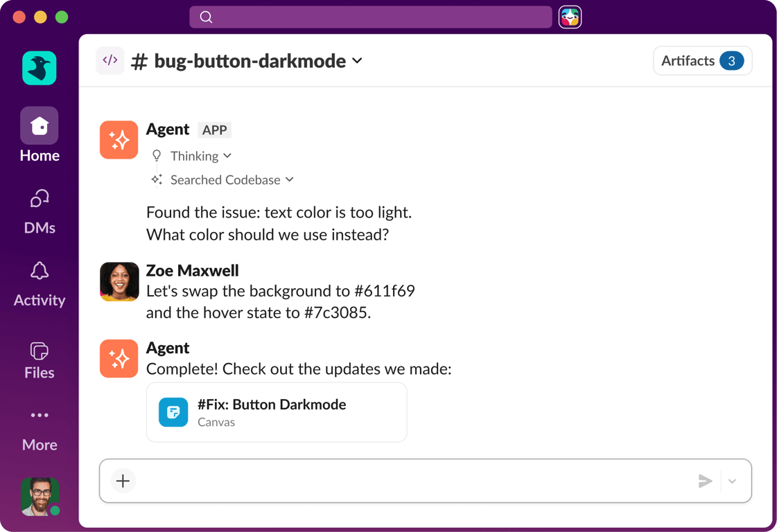
Task: Click the sparkle icon beside Searched Codebase
Action: click(157, 179)
